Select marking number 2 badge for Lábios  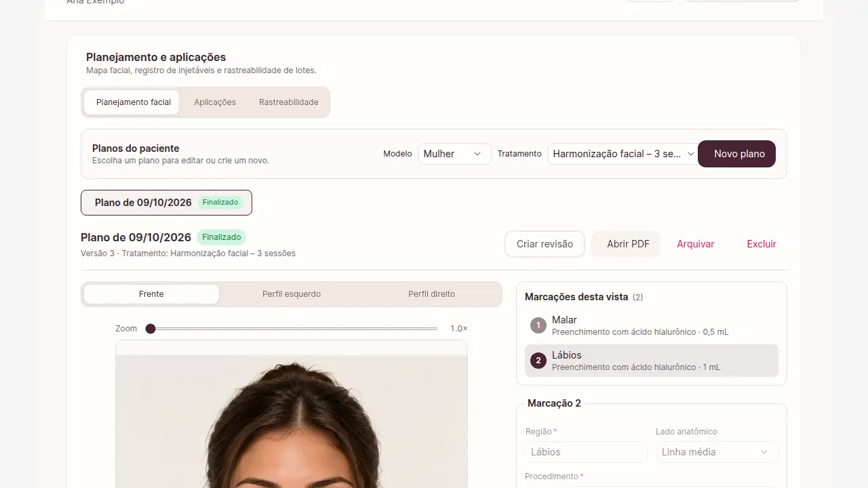538,361
